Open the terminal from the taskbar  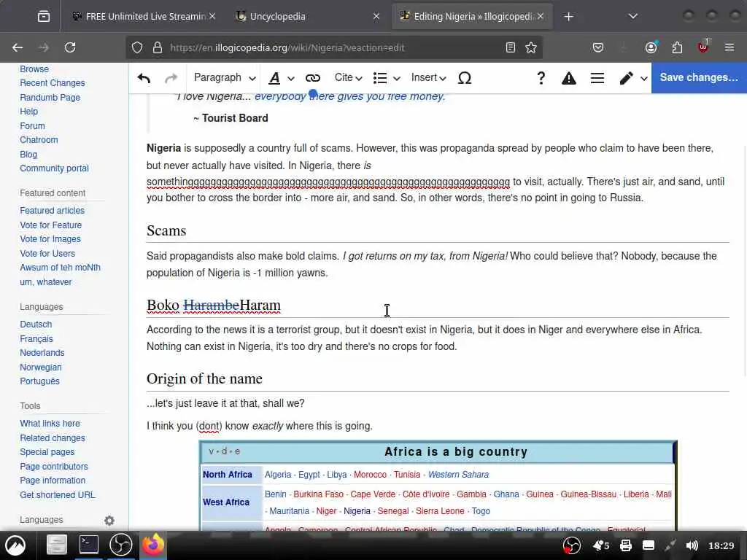[88, 545]
